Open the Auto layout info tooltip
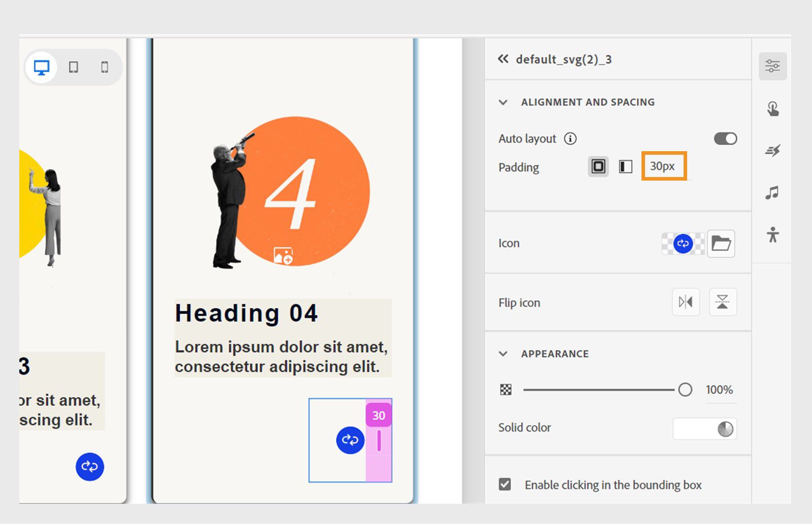 569,138
